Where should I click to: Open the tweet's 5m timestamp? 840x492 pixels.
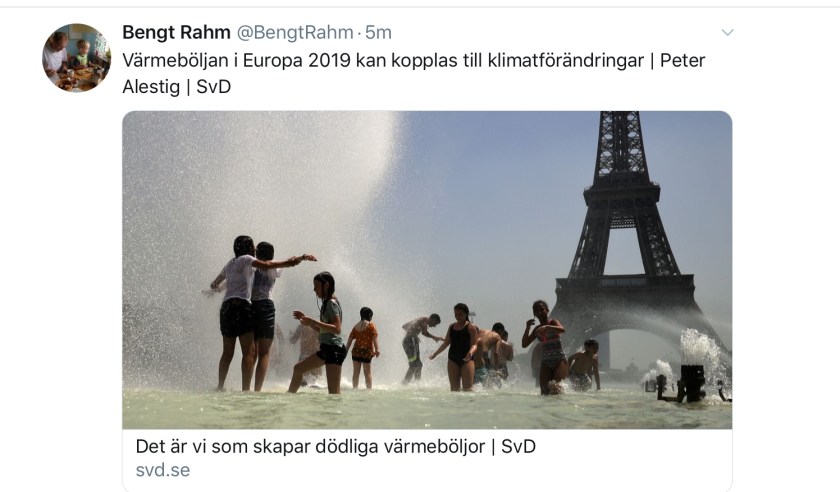coord(378,32)
